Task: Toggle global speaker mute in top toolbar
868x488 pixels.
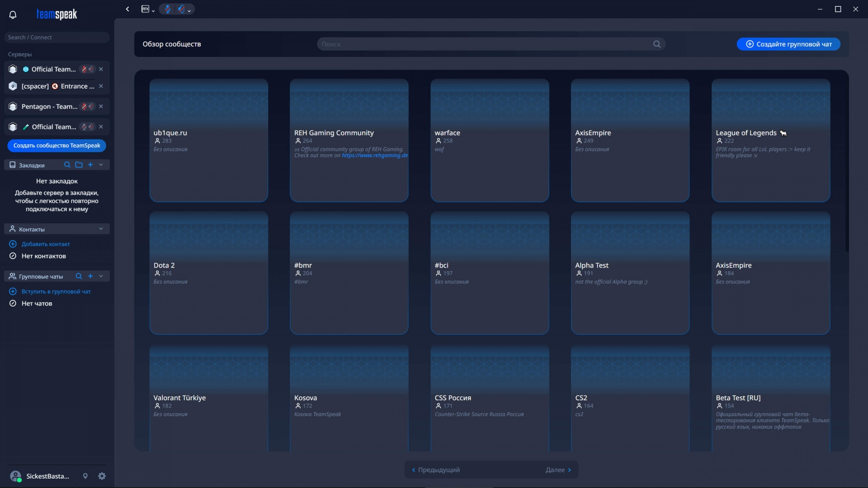Action: point(181,9)
